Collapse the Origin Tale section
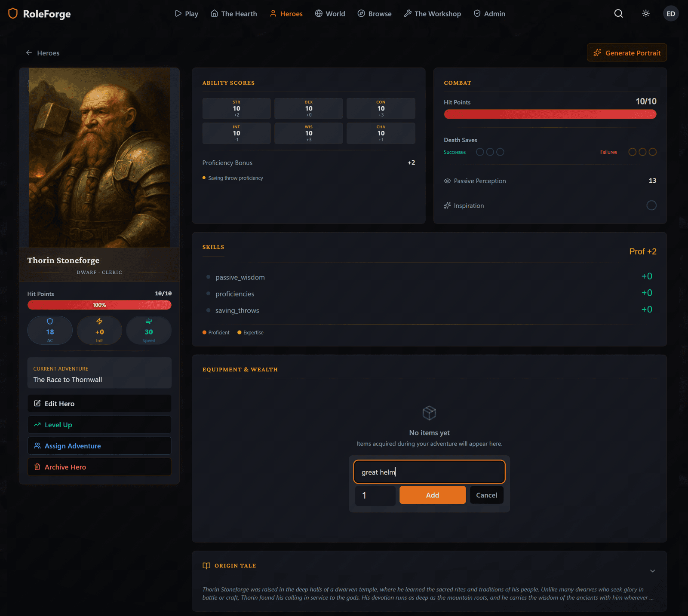This screenshot has height=616, width=688. (653, 570)
